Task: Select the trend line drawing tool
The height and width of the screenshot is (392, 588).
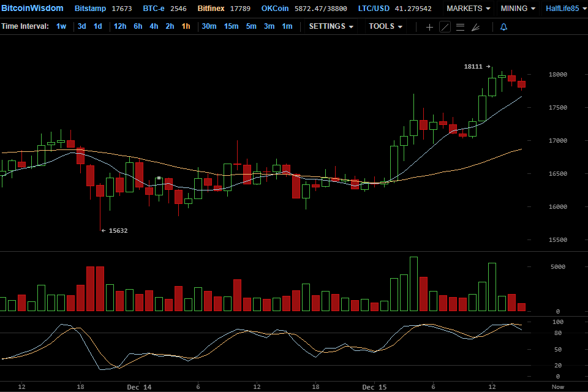Action: tap(445, 27)
